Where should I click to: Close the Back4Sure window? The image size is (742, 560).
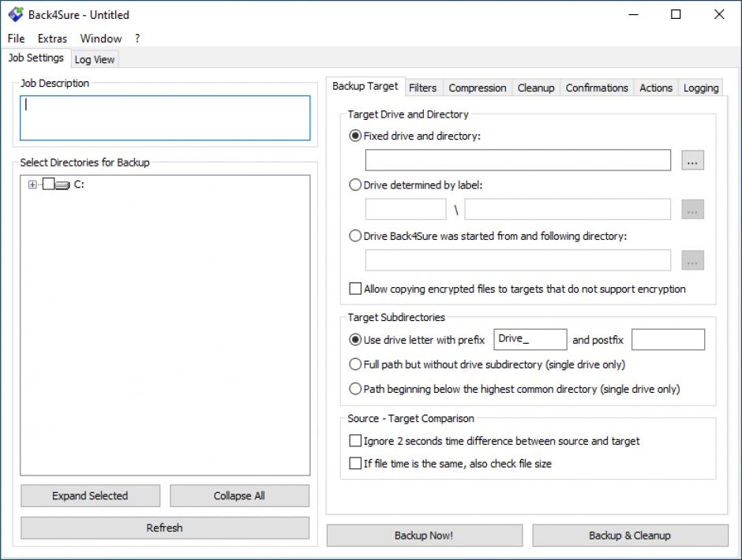pyautogui.click(x=719, y=15)
